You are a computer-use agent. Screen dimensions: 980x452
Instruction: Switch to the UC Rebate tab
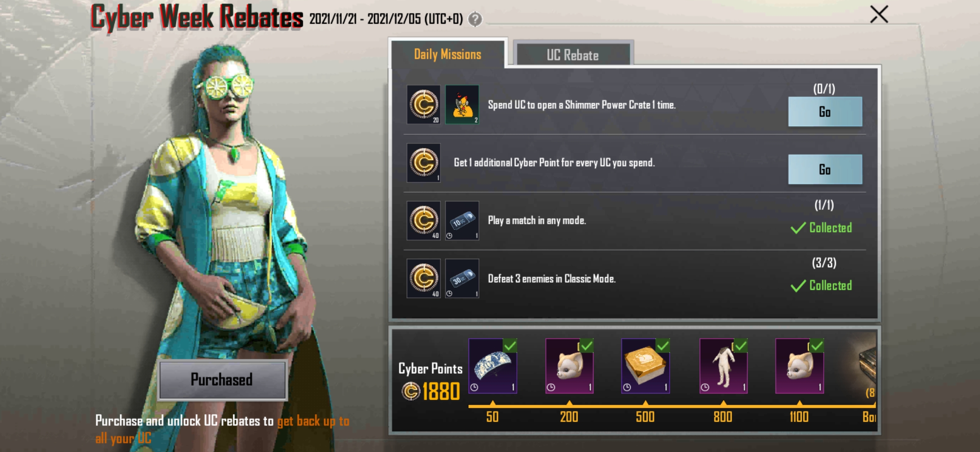[573, 54]
